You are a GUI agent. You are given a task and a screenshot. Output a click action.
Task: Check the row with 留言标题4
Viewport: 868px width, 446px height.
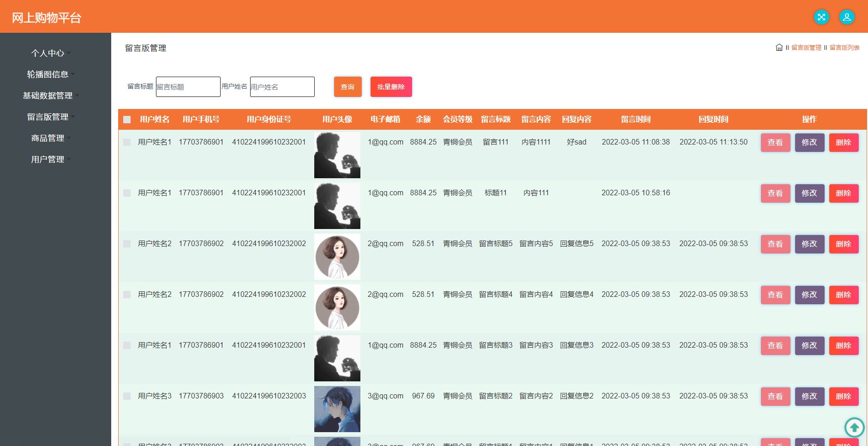[127, 295]
